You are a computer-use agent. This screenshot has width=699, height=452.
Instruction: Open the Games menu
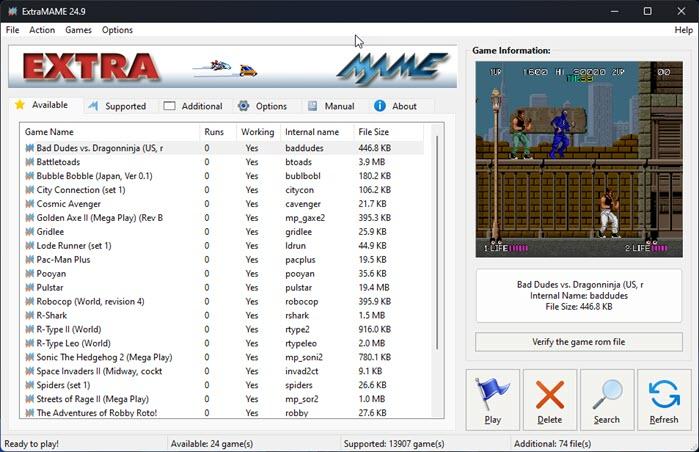coord(78,30)
